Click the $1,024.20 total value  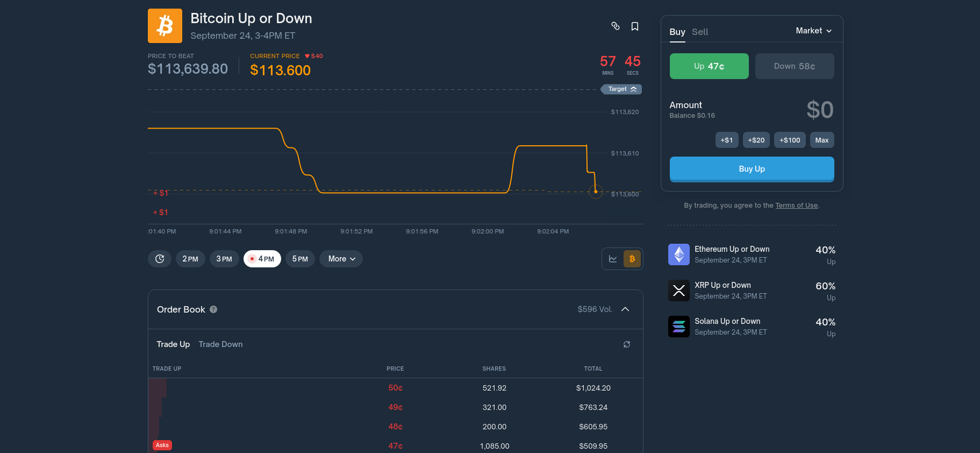coord(593,388)
